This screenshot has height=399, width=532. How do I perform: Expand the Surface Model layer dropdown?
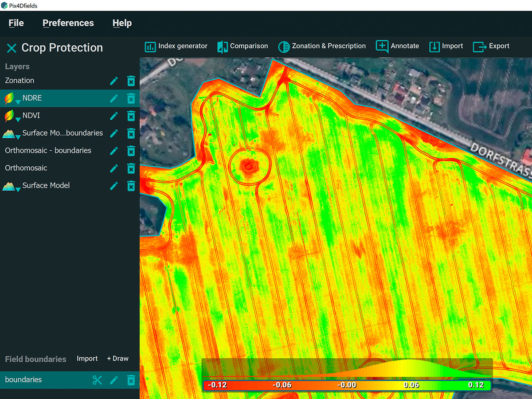(18, 190)
